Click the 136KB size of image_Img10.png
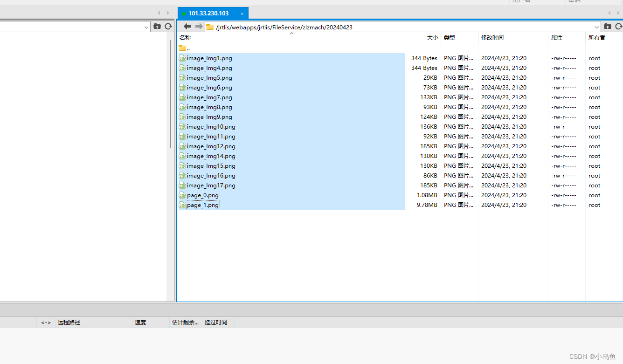The image size is (623, 364). [x=429, y=127]
